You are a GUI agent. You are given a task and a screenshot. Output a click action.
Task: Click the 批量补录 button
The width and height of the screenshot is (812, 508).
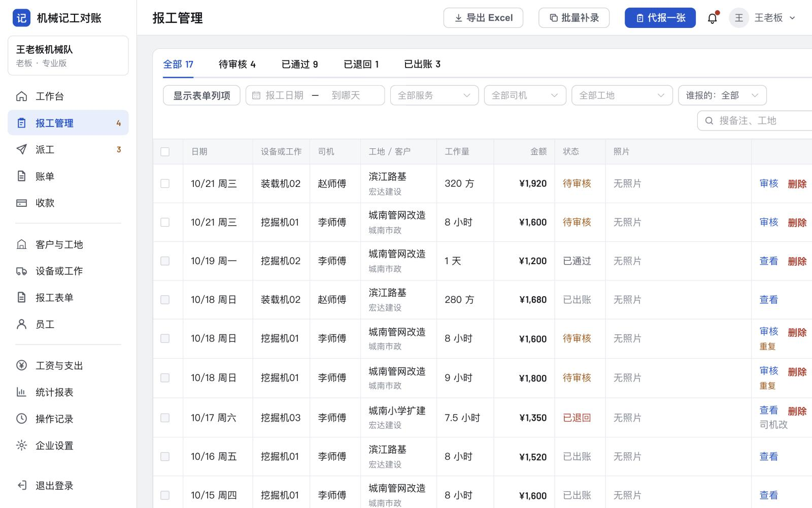[x=574, y=18]
